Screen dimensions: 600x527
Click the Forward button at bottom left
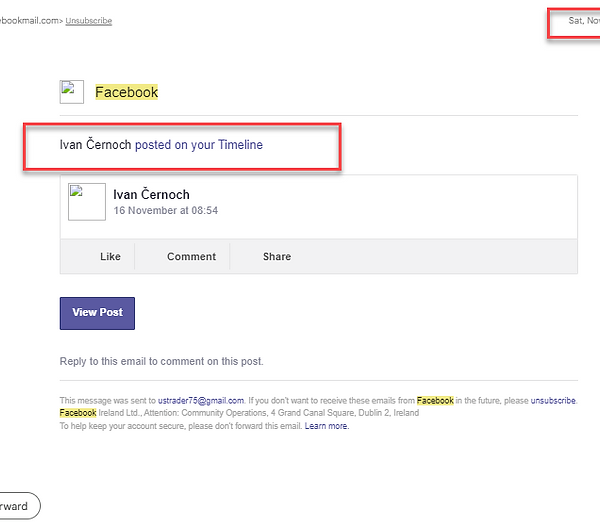tap(15, 506)
